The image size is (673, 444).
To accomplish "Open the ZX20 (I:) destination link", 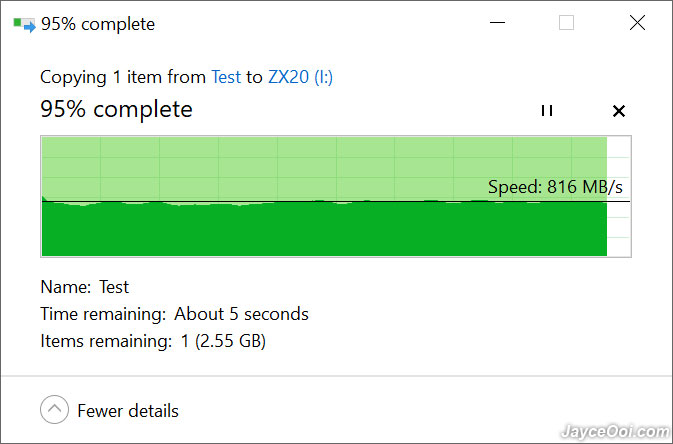I will (x=300, y=77).
